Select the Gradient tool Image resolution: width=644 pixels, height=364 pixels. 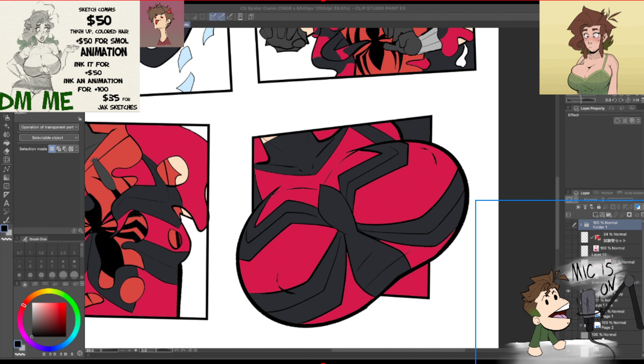(x=6, y=178)
